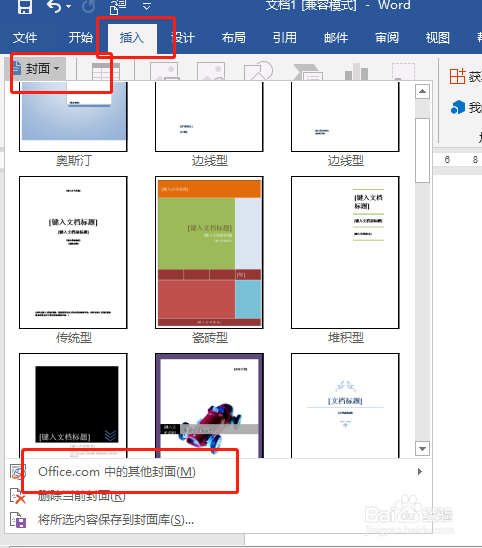The image size is (482, 548).
Task: Pick the rightmost 边线型 cover thumbnail
Action: [345, 117]
